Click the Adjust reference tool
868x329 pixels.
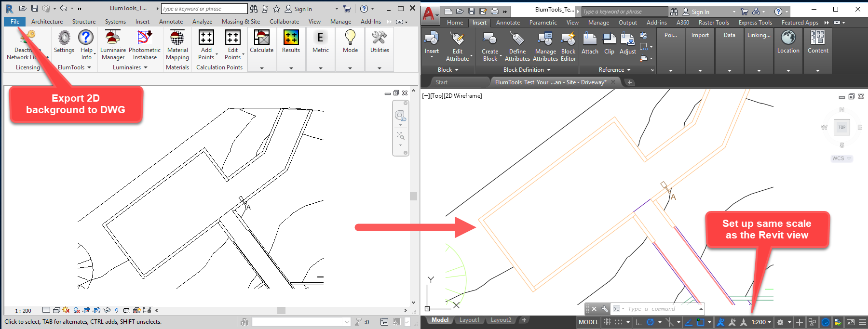click(628, 43)
